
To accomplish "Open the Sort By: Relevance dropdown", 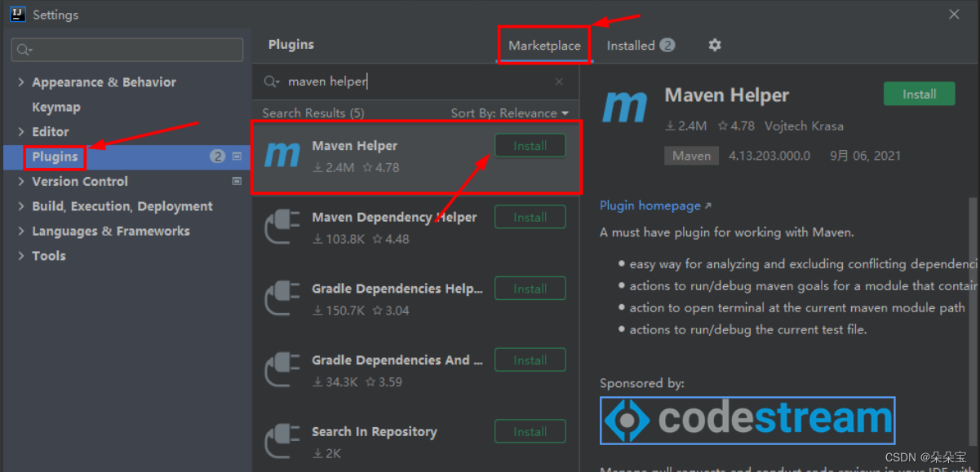I will (x=510, y=113).
